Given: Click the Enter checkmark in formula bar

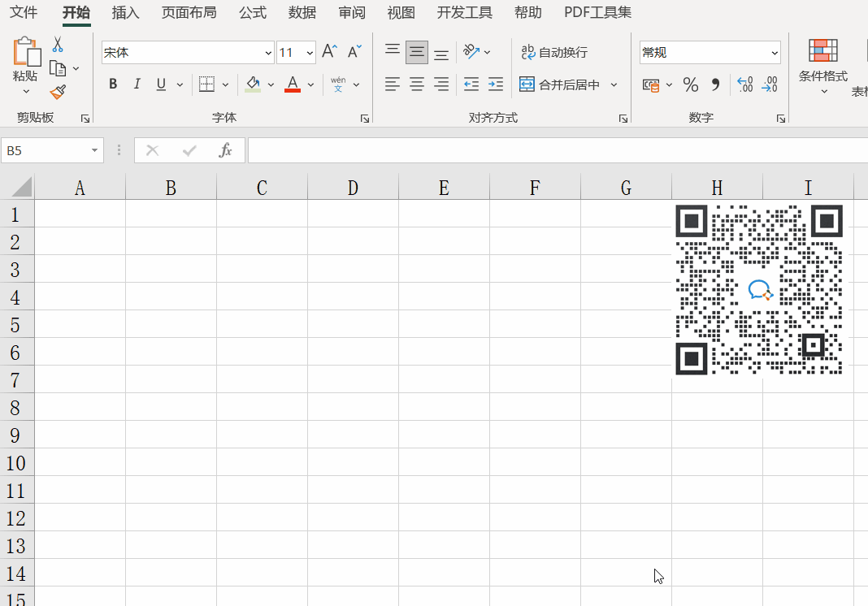Looking at the screenshot, I should click(x=189, y=150).
